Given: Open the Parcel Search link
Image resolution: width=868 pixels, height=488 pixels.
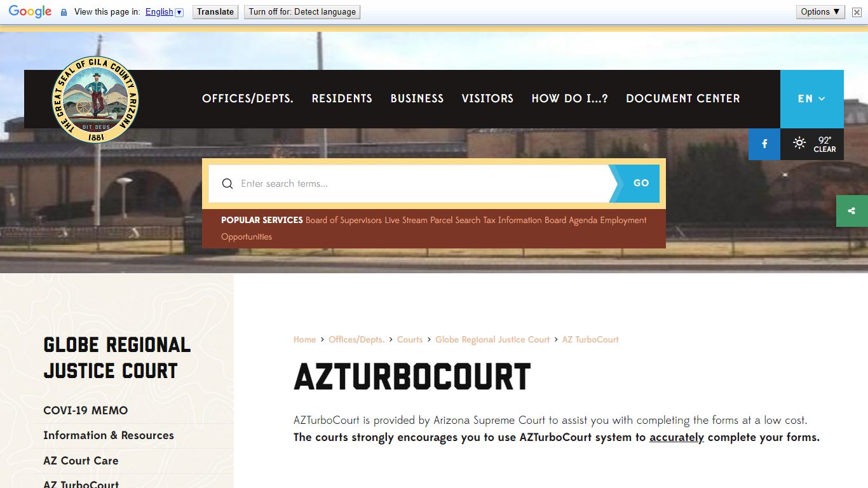Looking at the screenshot, I should [x=456, y=220].
